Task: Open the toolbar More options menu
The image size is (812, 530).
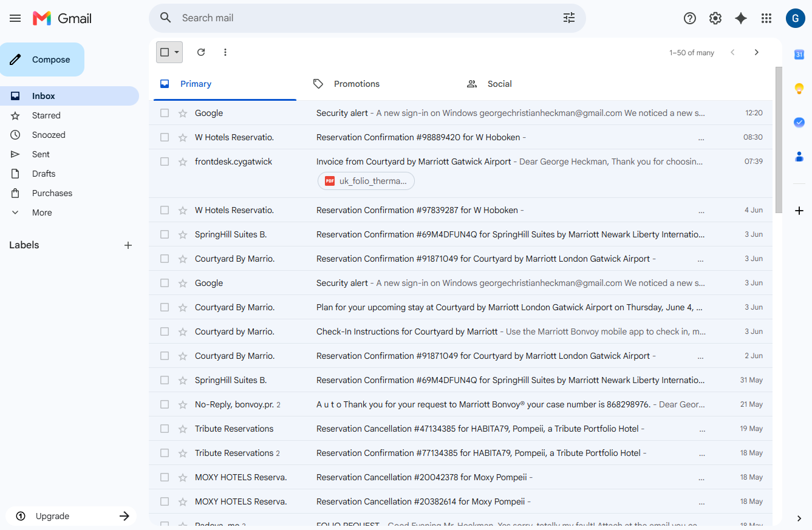Action: (x=225, y=52)
